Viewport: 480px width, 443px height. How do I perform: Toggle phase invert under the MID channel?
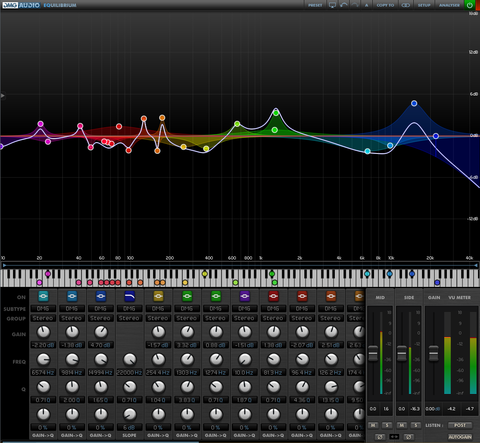coord(380,436)
